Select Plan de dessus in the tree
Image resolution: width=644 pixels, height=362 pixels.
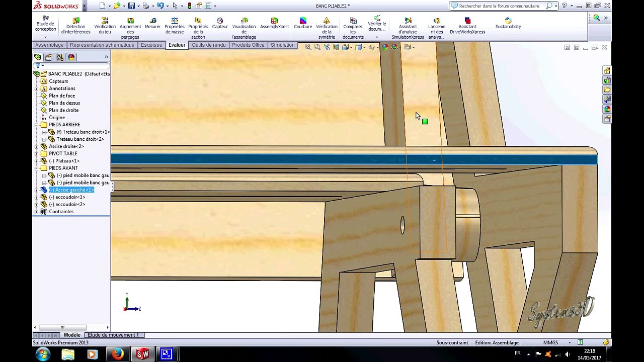click(x=64, y=103)
